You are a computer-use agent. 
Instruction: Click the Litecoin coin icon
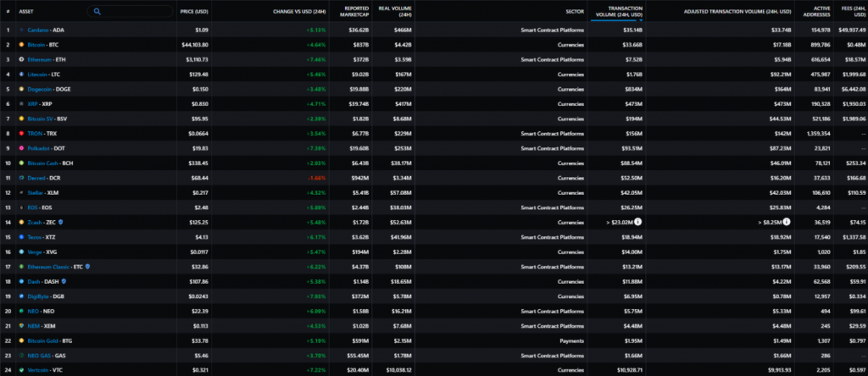[x=21, y=74]
